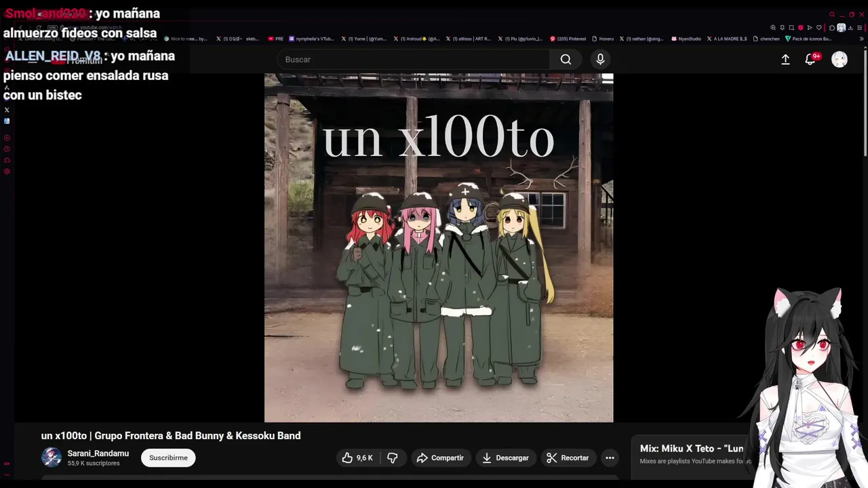Start voice search with the microphone icon
Image resolution: width=868 pixels, height=488 pixels.
tap(600, 60)
